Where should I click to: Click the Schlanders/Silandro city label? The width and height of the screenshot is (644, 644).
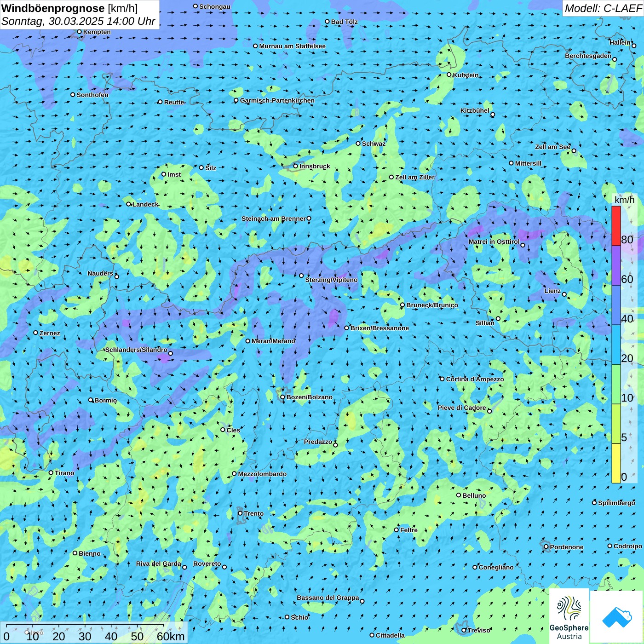click(136, 350)
